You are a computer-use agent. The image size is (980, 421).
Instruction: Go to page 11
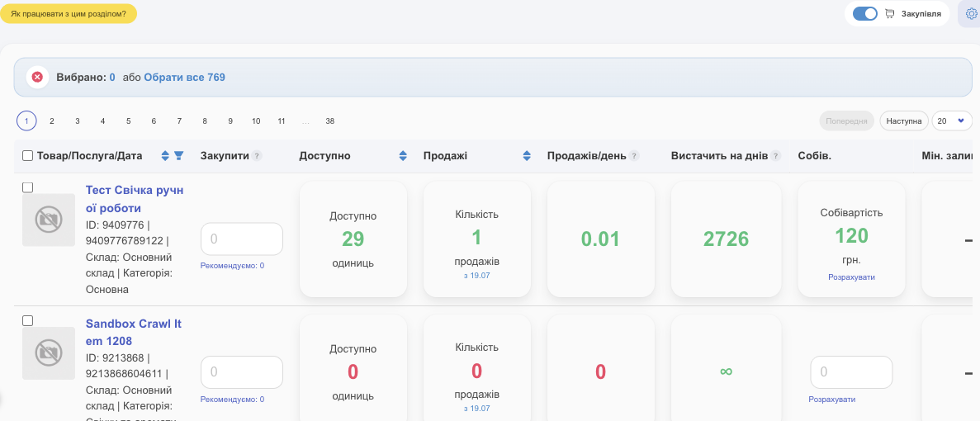tap(282, 121)
